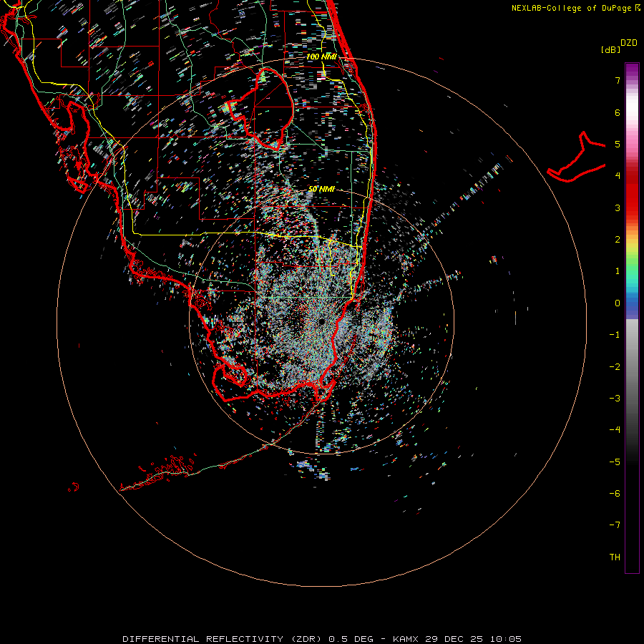
Task: Click the '[dB]' unit label
Action: 610,49
